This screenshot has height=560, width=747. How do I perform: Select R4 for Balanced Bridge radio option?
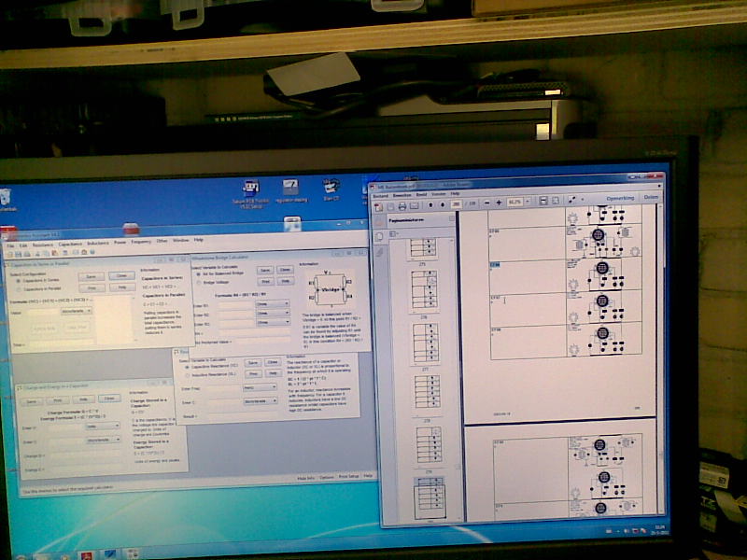point(198,274)
